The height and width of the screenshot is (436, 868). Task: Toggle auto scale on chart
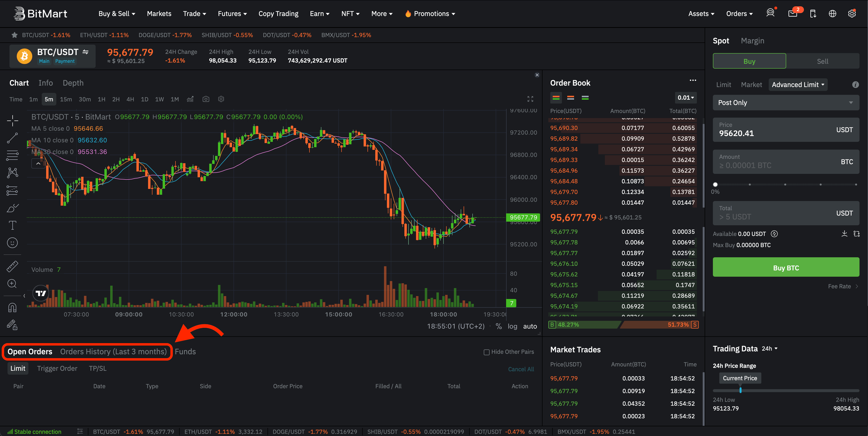(530, 326)
